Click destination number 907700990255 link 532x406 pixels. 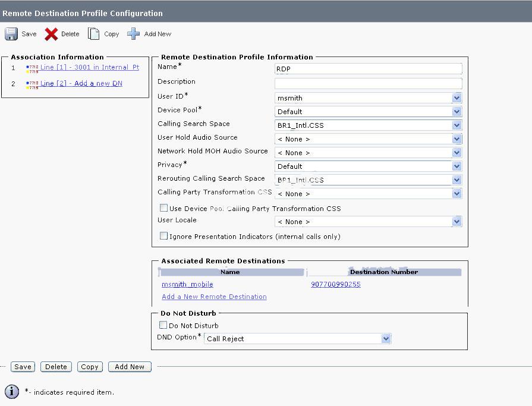pyautogui.click(x=336, y=284)
